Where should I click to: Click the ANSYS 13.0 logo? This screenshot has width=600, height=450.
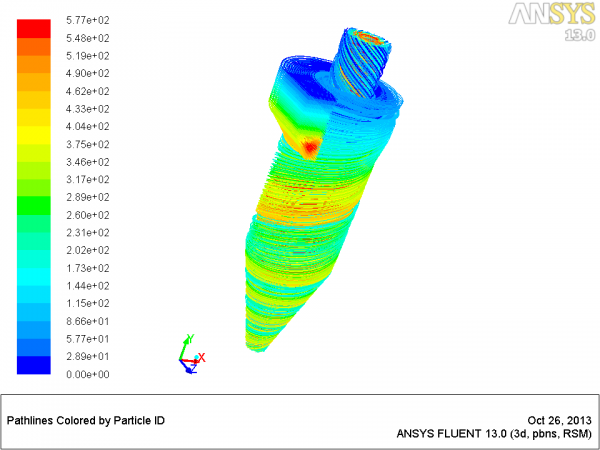coord(552,20)
